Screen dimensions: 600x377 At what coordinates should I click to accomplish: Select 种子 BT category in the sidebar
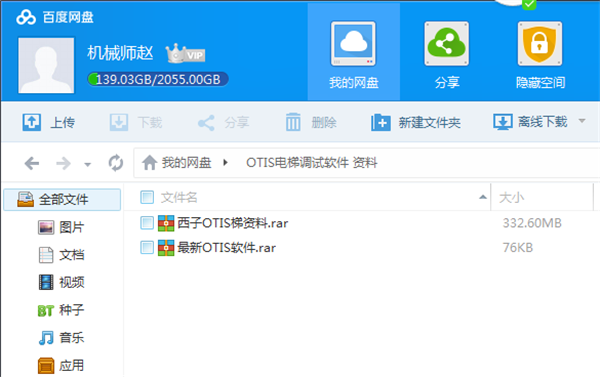[x=61, y=310]
